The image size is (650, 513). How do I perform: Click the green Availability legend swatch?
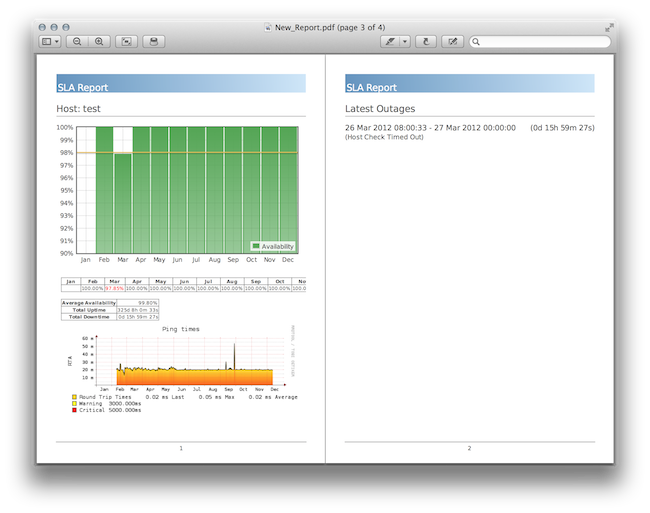(255, 245)
